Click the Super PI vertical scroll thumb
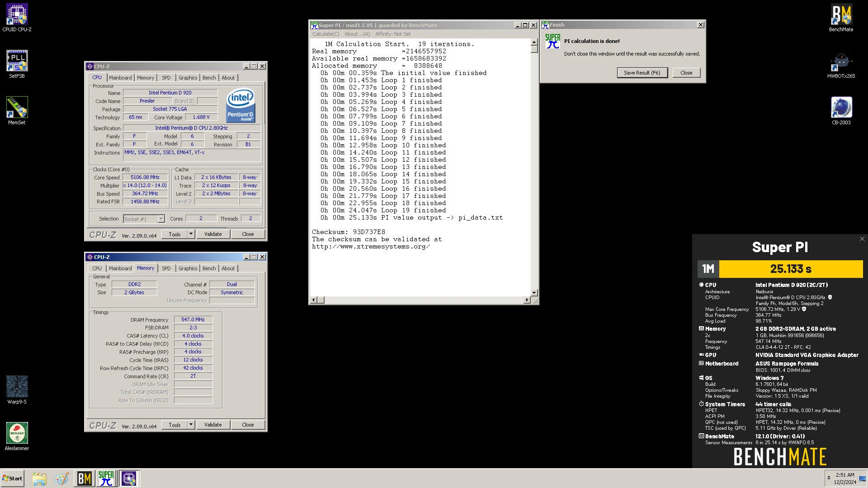 [x=534, y=49]
